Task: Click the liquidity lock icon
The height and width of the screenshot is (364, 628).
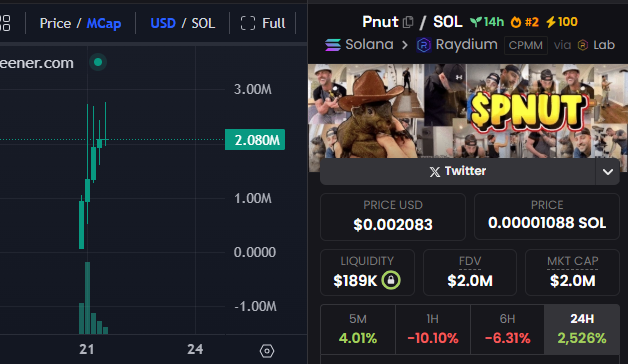Action: tap(391, 280)
